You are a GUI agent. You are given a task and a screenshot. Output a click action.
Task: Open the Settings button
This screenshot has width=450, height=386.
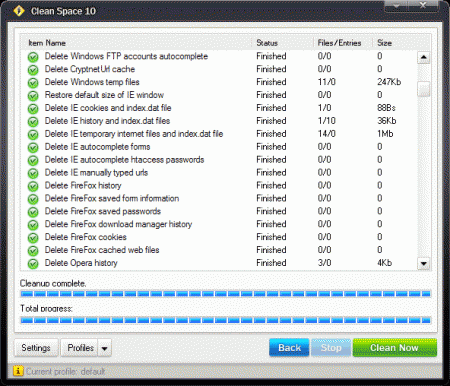[x=36, y=348]
